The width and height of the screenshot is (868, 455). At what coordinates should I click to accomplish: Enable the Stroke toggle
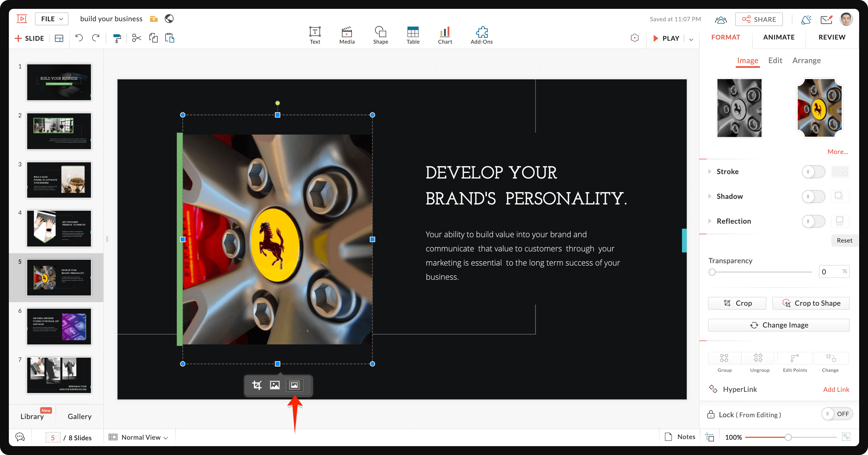coord(813,172)
